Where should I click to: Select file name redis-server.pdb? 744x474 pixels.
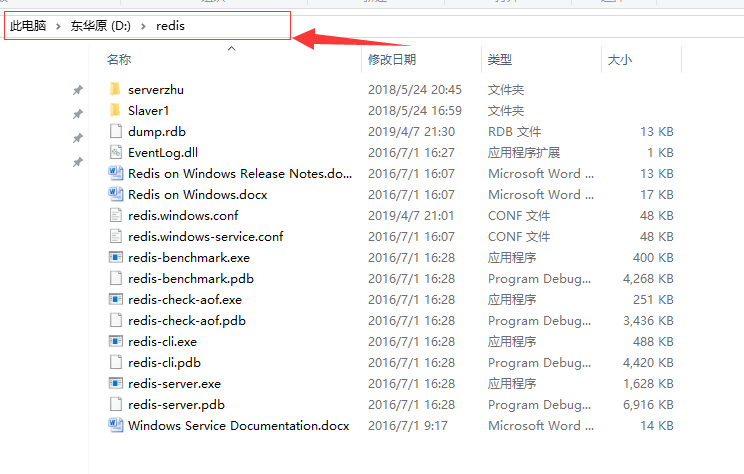click(x=176, y=404)
